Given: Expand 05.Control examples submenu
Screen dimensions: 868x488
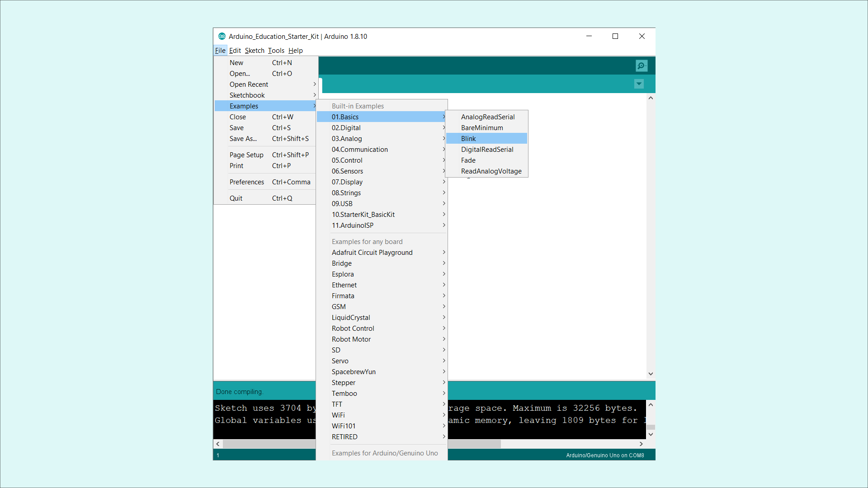Looking at the screenshot, I should click(x=382, y=160).
